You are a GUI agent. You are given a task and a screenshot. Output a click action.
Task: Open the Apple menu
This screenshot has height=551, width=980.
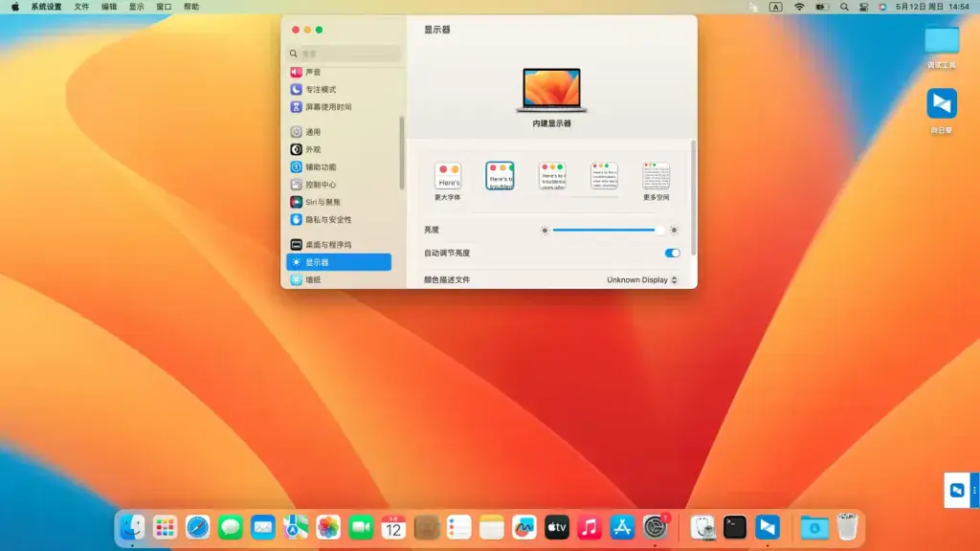point(15,7)
